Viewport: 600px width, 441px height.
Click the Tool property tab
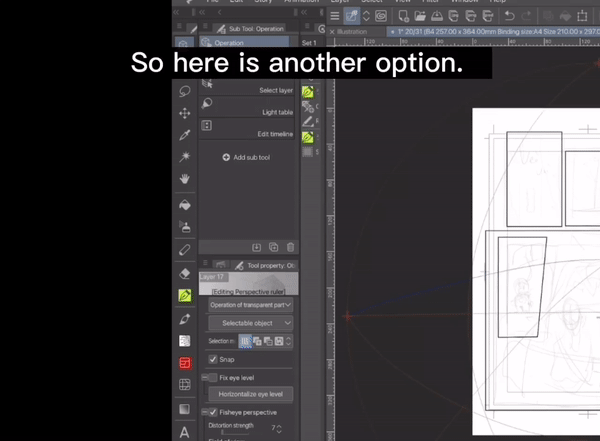[265, 265]
